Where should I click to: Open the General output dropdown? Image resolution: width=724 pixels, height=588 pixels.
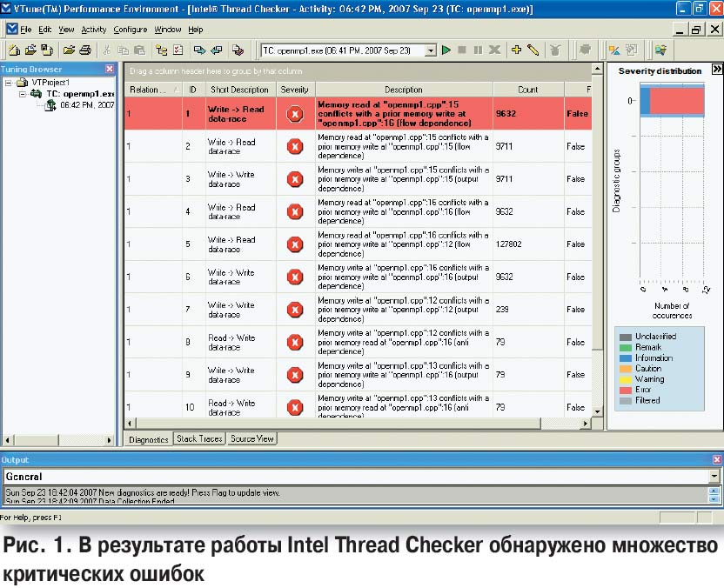click(x=714, y=477)
